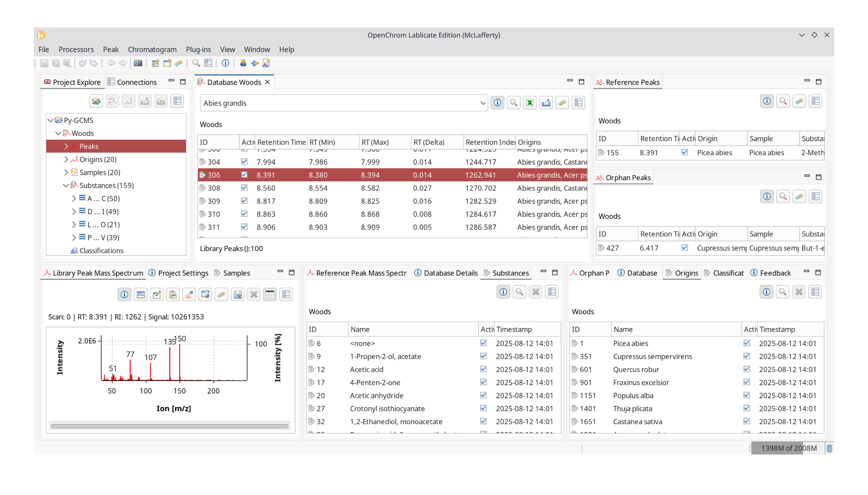868x495 pixels.
Task: Click the search icon in Database Woods toolbar
Action: [x=514, y=103]
